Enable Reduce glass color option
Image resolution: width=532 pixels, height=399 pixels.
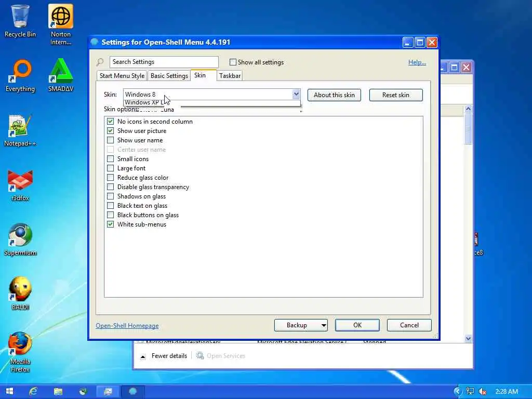[x=110, y=178]
